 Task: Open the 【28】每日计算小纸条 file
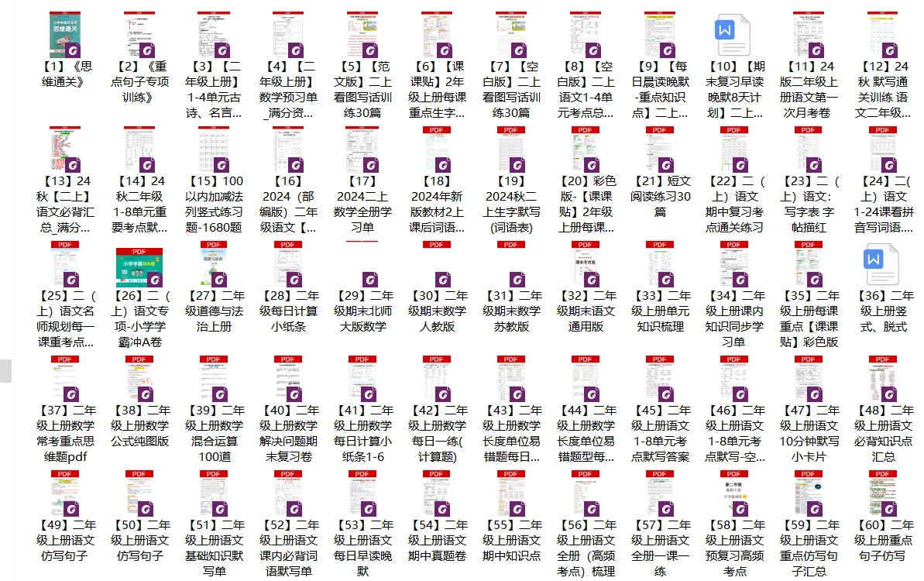289,263
